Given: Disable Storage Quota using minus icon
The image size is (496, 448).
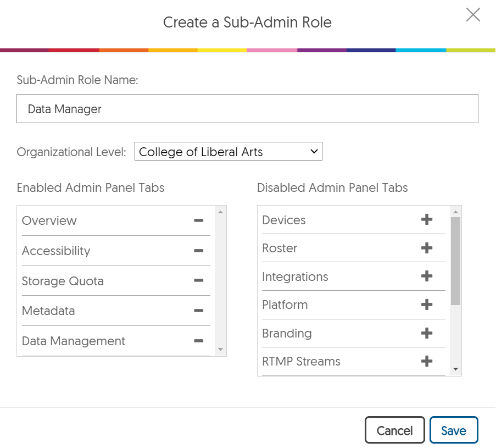Looking at the screenshot, I should 198,281.
